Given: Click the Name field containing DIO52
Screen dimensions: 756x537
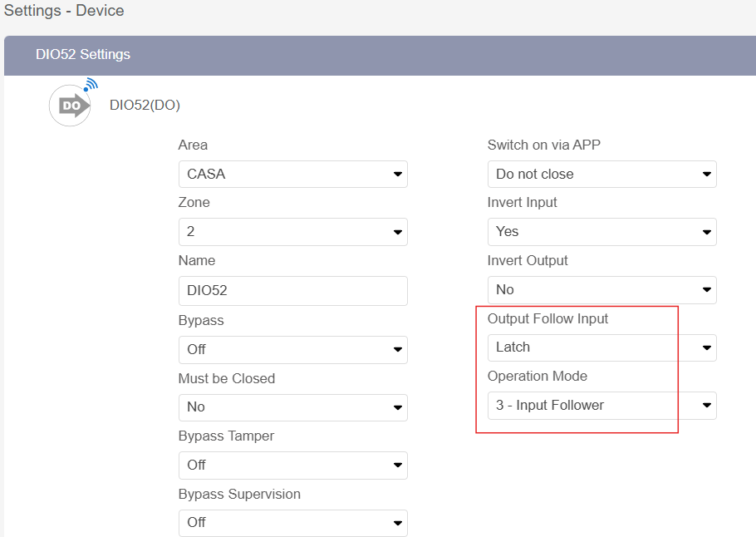Looking at the screenshot, I should [292, 291].
